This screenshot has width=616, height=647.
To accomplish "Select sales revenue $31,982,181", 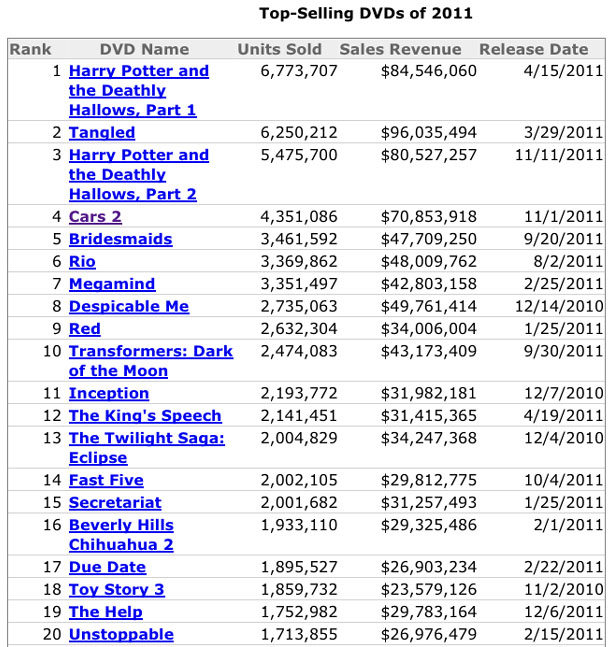I will [x=429, y=394].
